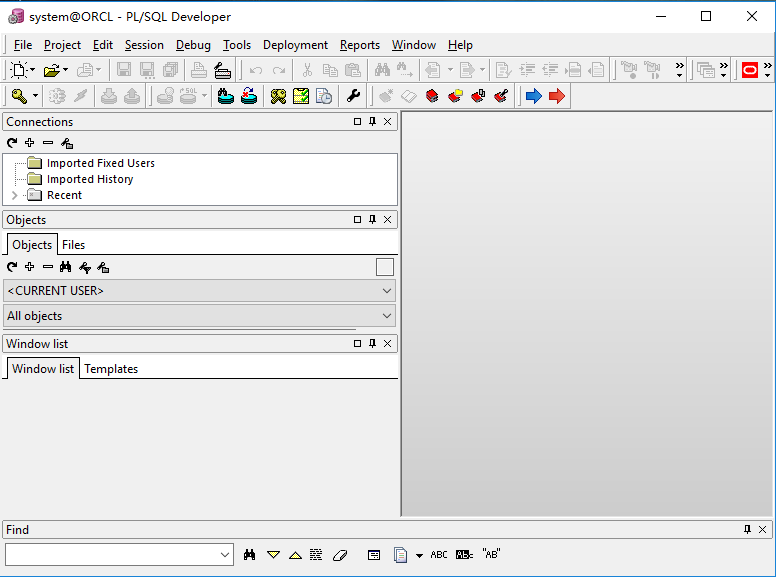Open the All objects filter dropdown
The image size is (776, 577).
tap(199, 316)
